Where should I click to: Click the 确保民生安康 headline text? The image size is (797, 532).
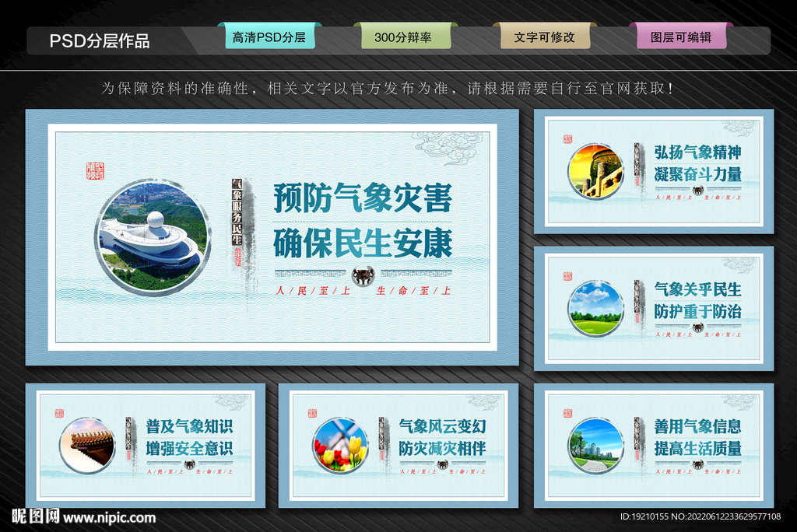tap(363, 243)
